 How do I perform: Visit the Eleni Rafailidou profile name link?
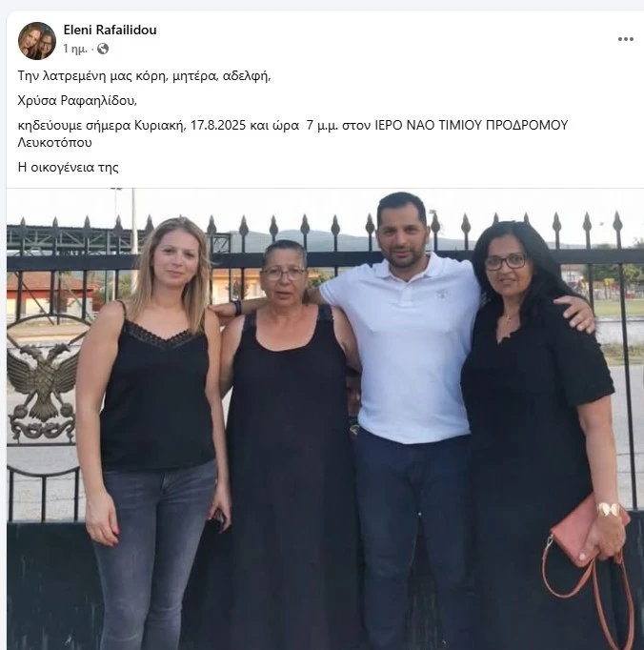pos(110,30)
